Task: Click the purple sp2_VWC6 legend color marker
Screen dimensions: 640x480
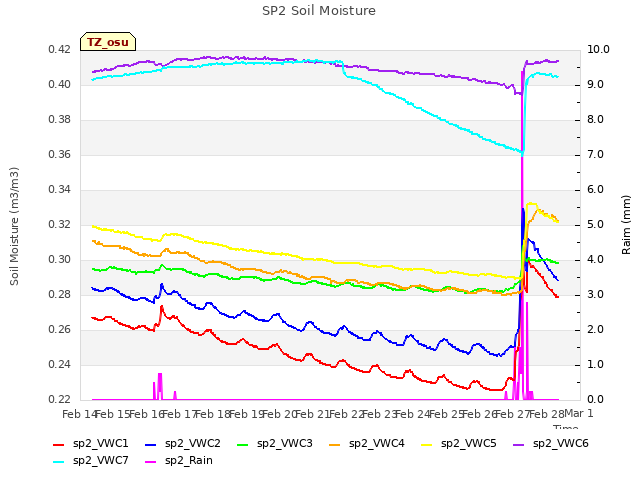Action: tap(519, 445)
